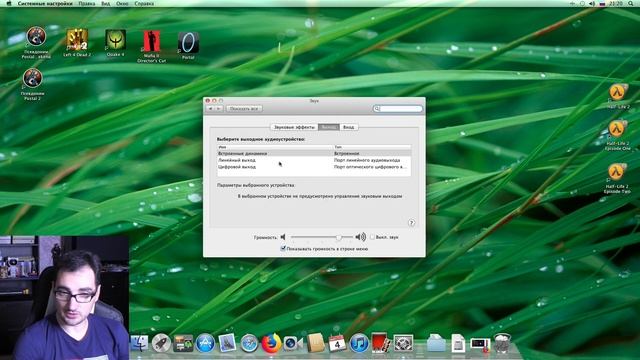
Task: Click the help question mark button
Action: coord(411,222)
